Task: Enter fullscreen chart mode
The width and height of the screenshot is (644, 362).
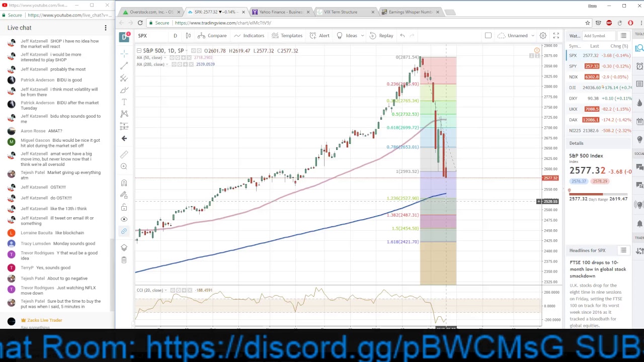Action: point(556,36)
